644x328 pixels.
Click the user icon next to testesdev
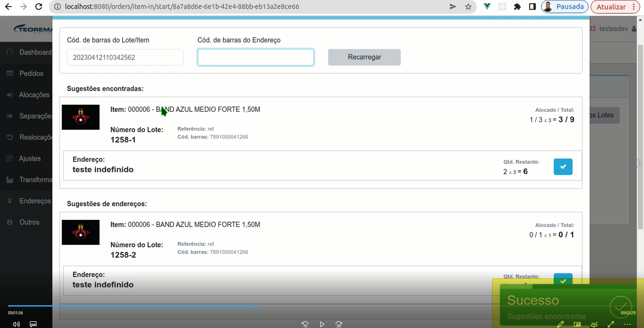click(x=634, y=29)
